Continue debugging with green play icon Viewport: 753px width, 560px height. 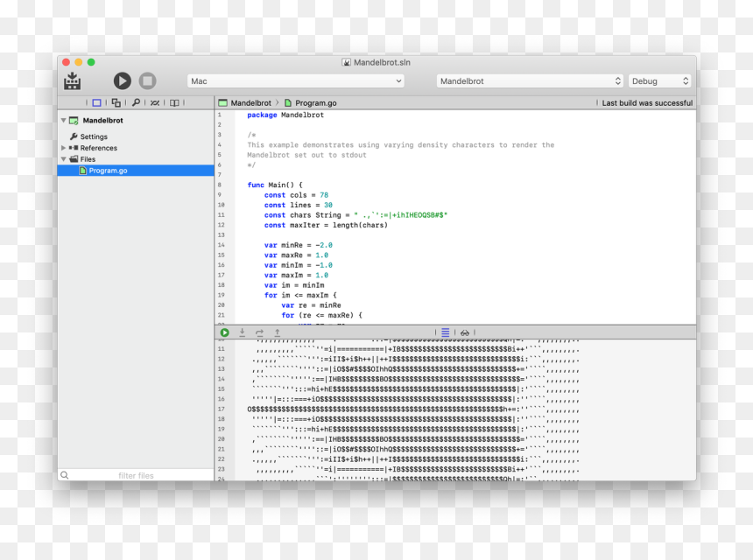tap(224, 332)
